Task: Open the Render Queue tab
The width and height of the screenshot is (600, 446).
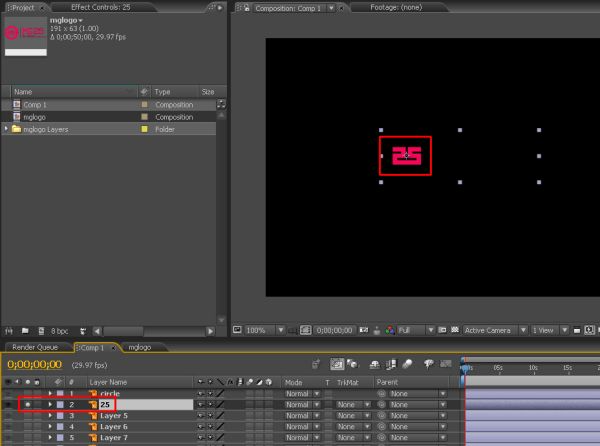Action: pyautogui.click(x=35, y=347)
